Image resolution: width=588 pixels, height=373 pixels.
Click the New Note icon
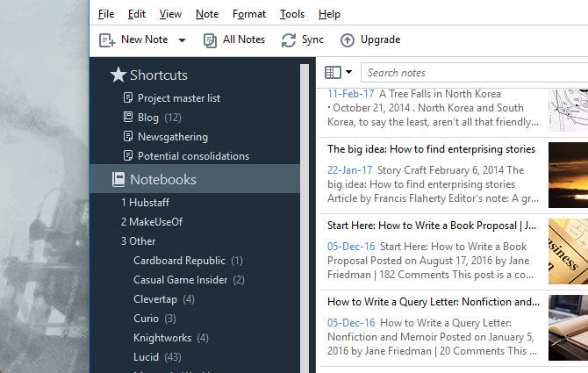(x=107, y=39)
